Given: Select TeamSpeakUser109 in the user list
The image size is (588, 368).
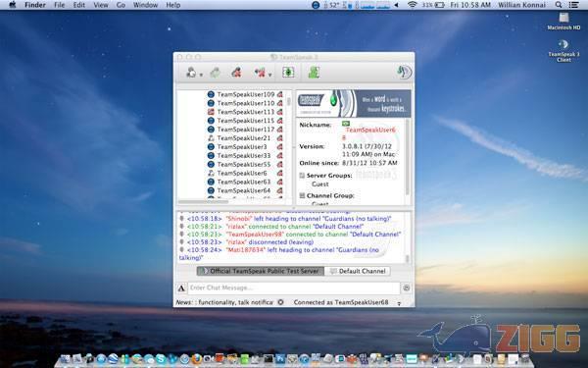Looking at the screenshot, I should pos(246,94).
